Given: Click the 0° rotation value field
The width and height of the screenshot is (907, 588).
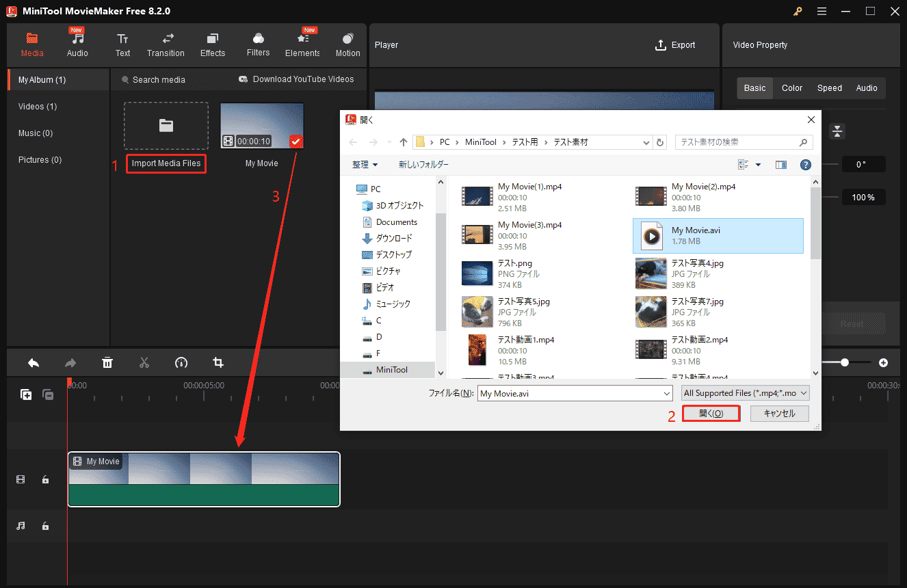Looking at the screenshot, I should [863, 164].
